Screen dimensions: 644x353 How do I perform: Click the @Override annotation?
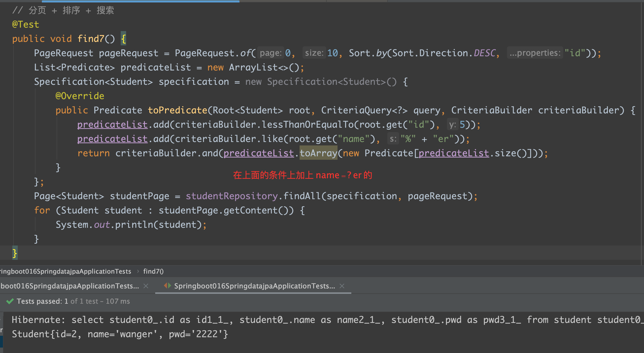pos(80,96)
